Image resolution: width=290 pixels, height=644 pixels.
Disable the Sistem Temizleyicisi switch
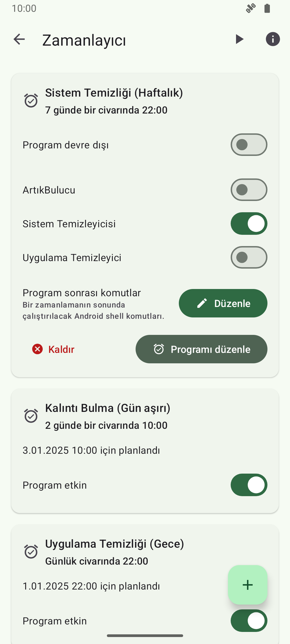[249, 224]
